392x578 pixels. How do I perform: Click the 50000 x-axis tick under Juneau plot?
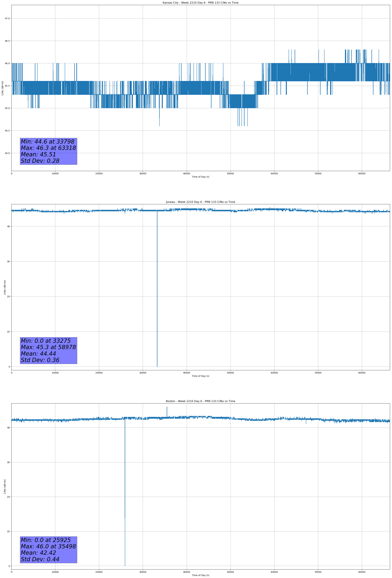coord(230,373)
